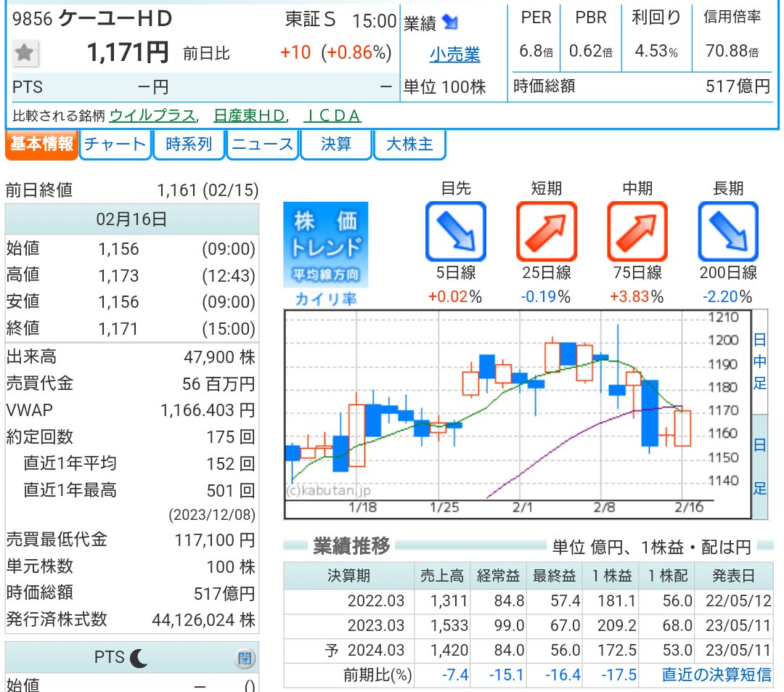784x692 pixels.
Task: Click the candlestick price chart
Action: coord(518,414)
